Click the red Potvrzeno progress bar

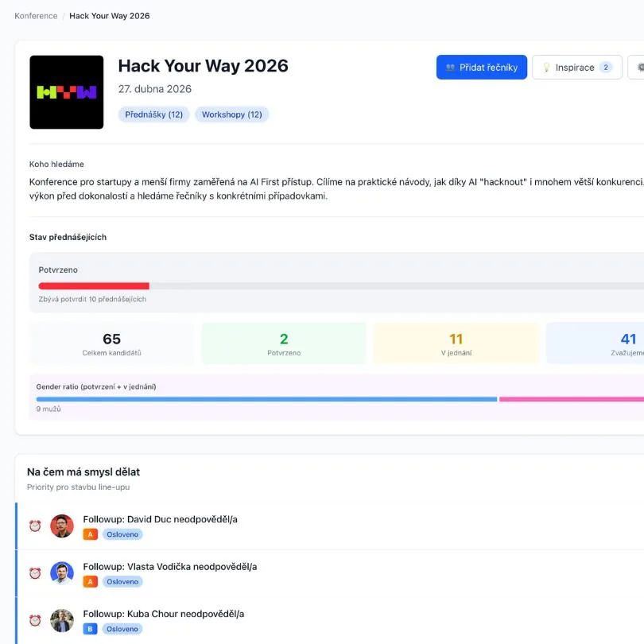tap(94, 285)
